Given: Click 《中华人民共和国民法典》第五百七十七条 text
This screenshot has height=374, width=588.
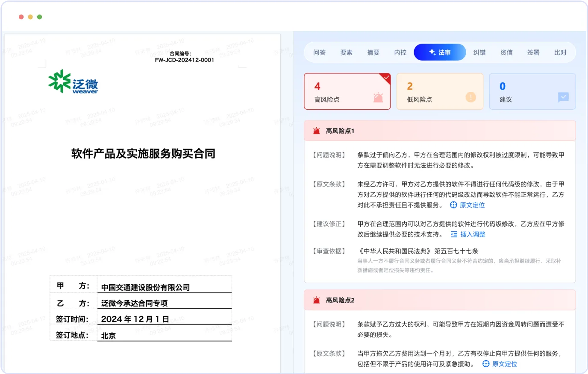Looking at the screenshot, I should (417, 251).
